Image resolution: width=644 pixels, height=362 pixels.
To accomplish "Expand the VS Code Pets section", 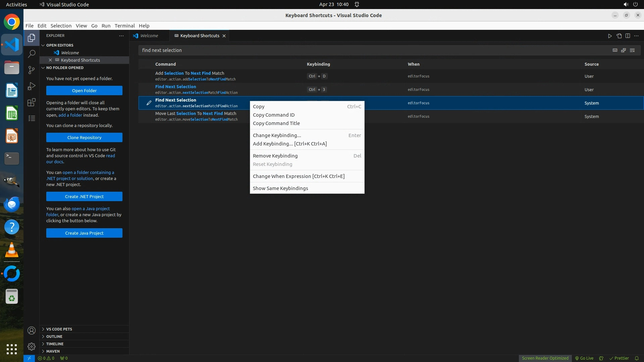I will click(59, 329).
